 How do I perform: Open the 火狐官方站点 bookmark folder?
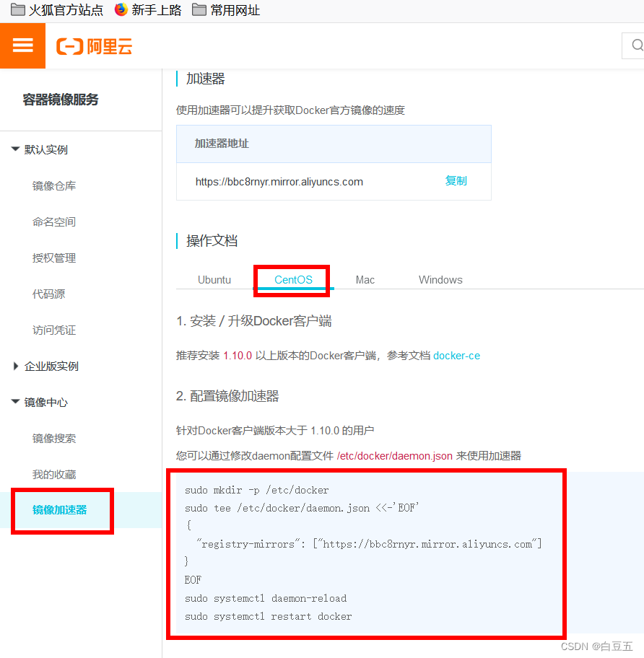tap(57, 10)
